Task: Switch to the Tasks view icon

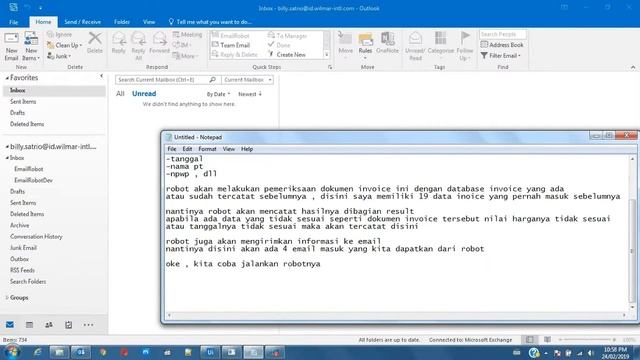Action: point(69,325)
